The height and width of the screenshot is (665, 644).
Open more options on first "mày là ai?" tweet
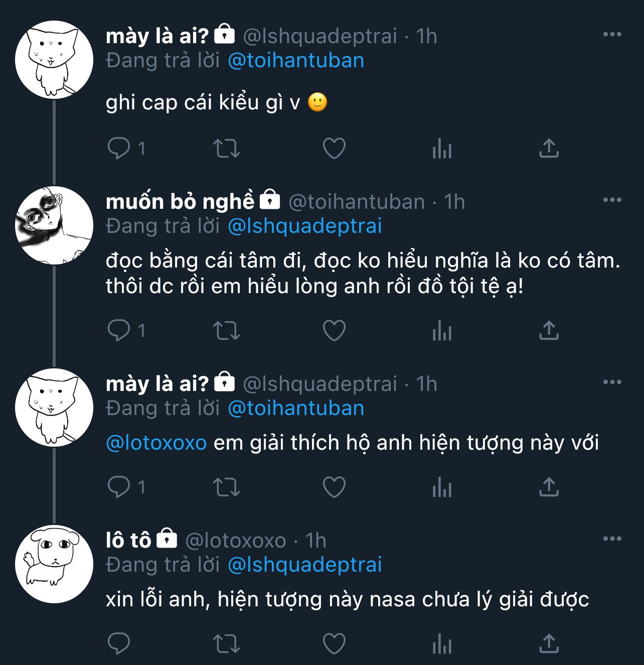point(612,35)
